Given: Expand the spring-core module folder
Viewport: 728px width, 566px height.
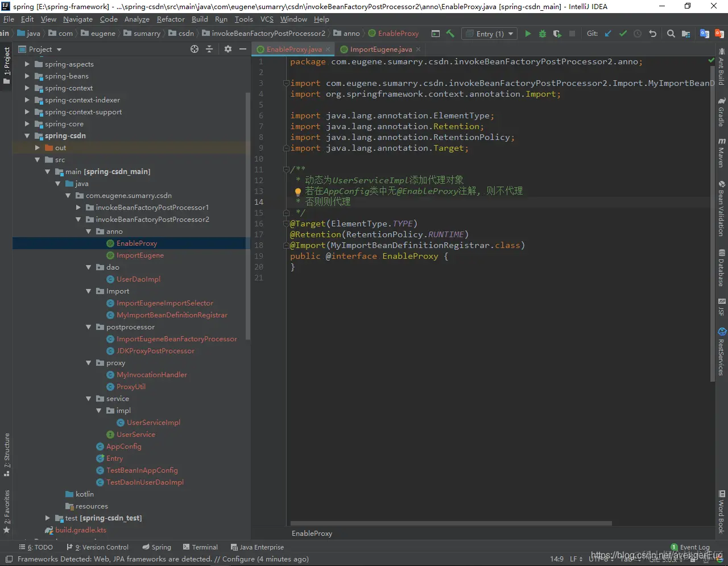Looking at the screenshot, I should click(x=27, y=124).
